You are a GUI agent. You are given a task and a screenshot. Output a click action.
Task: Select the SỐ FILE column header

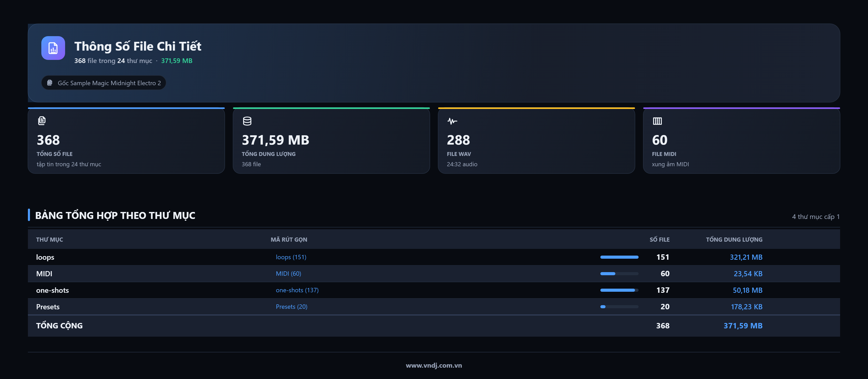660,240
